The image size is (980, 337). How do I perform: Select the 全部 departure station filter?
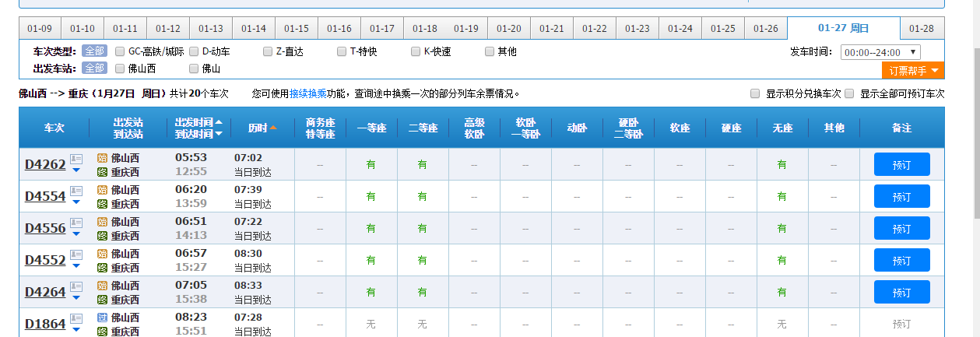point(94,68)
